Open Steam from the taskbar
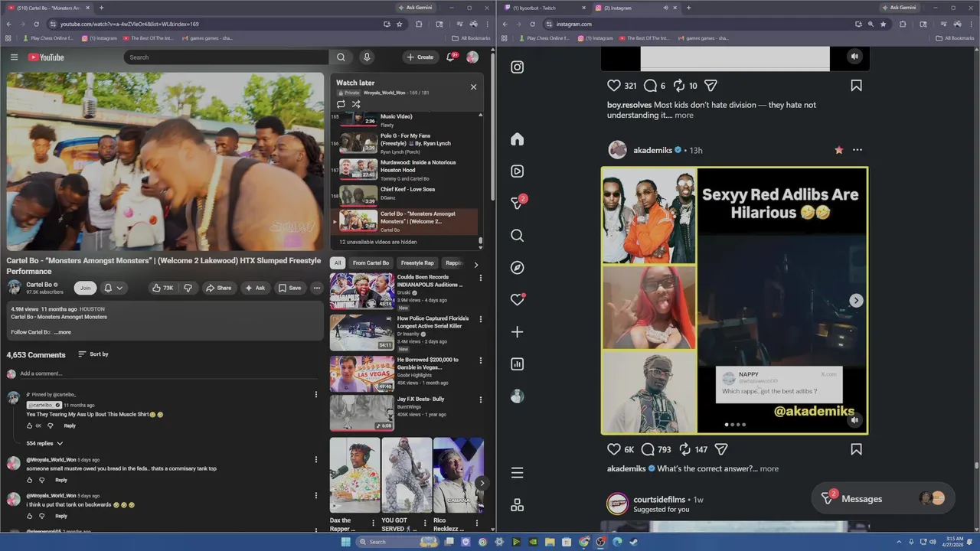Viewport: 980px width, 551px height. [634, 542]
